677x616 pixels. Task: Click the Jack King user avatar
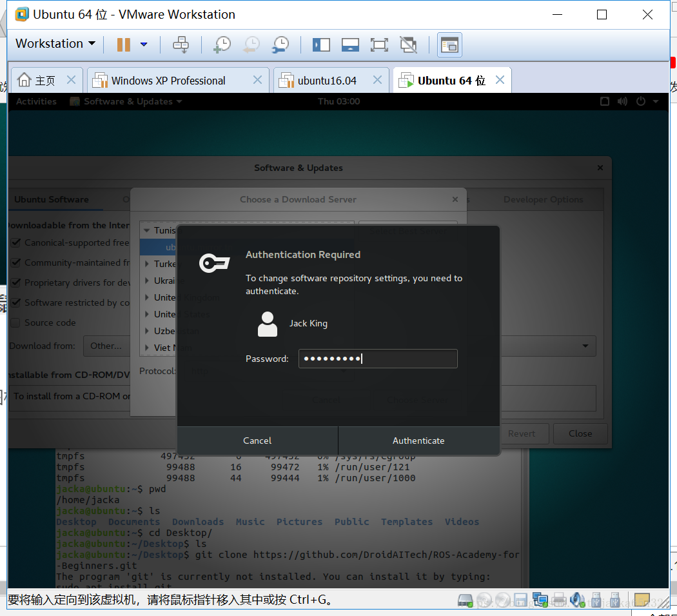tap(268, 324)
